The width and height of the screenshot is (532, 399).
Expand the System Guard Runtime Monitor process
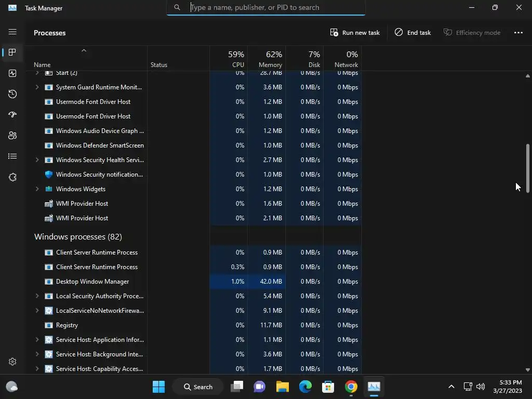37,87
